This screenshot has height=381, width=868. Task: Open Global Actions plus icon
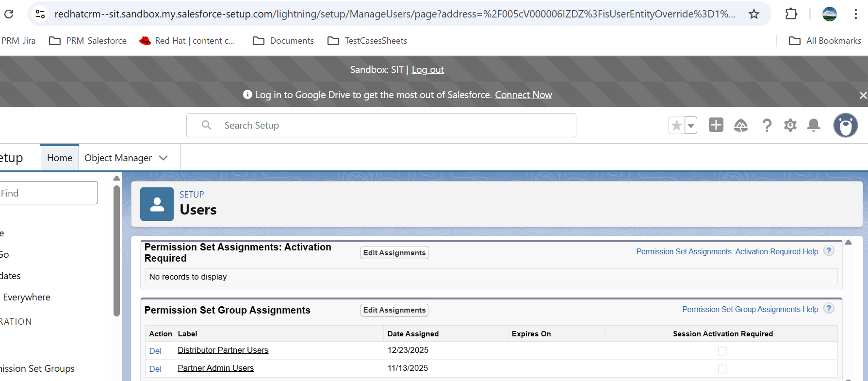coord(716,125)
